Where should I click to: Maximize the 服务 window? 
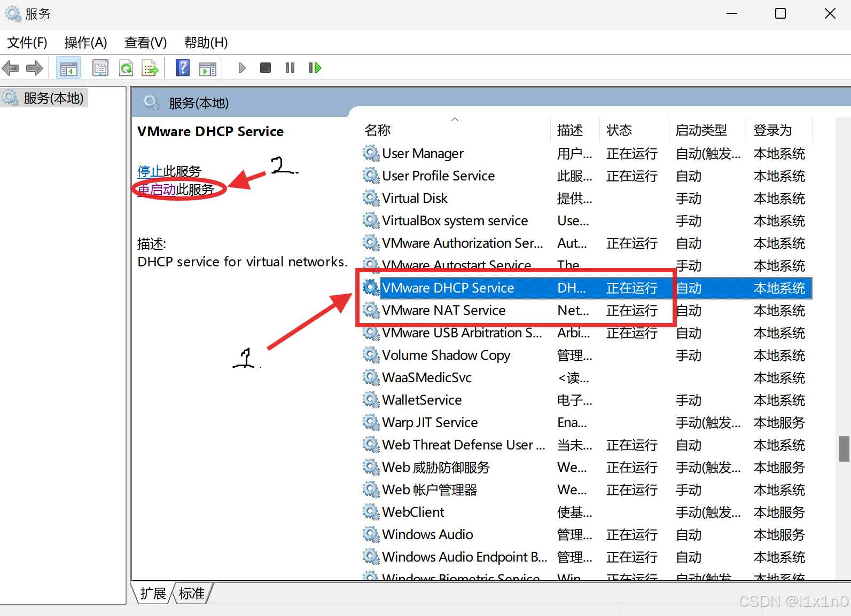[780, 13]
